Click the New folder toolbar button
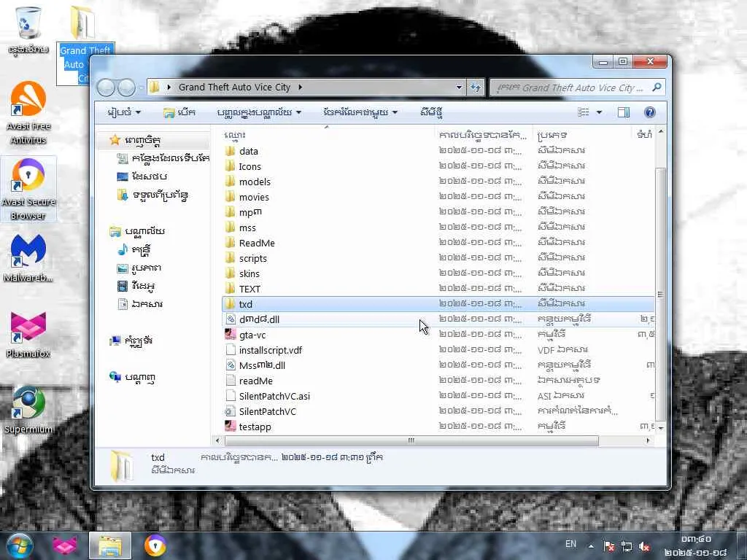 click(432, 113)
